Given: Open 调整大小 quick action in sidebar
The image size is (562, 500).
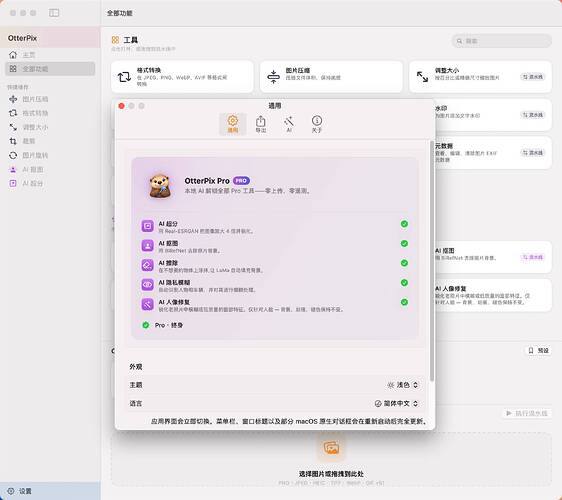Looking at the screenshot, I should (x=50, y=127).
